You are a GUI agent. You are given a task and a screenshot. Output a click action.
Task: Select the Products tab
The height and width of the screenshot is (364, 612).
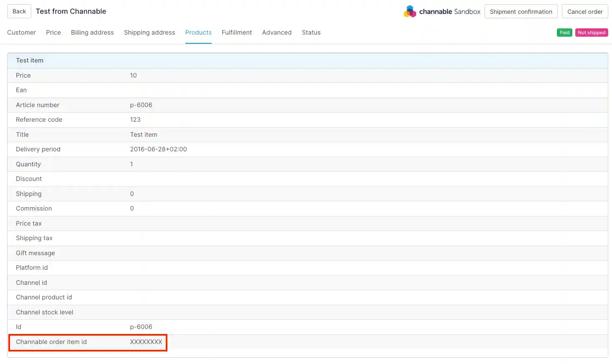pos(198,33)
